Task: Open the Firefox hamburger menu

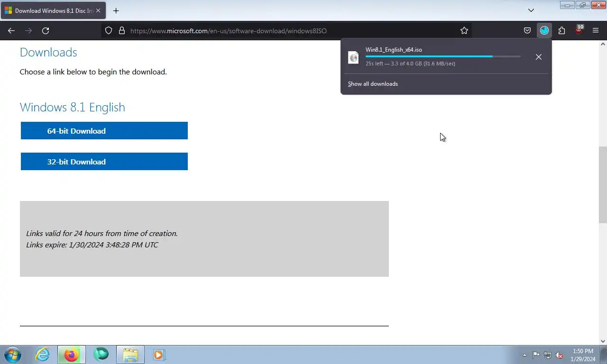Action: pyautogui.click(x=596, y=30)
